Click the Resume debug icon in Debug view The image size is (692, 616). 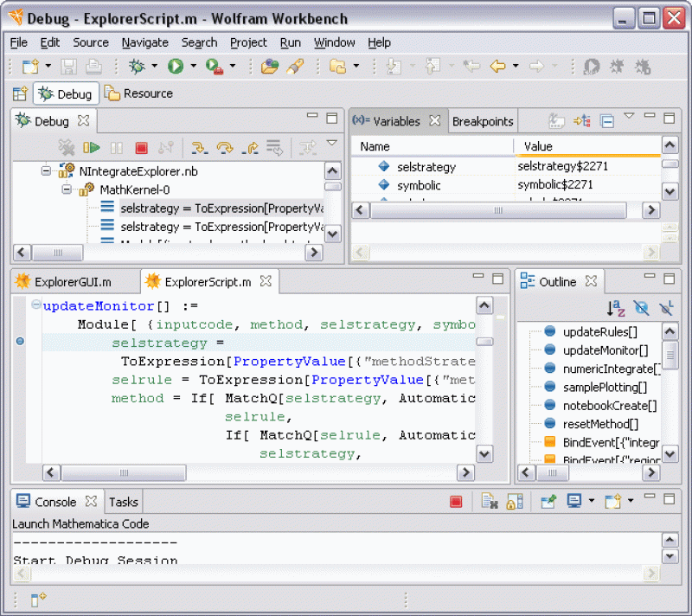point(93,147)
